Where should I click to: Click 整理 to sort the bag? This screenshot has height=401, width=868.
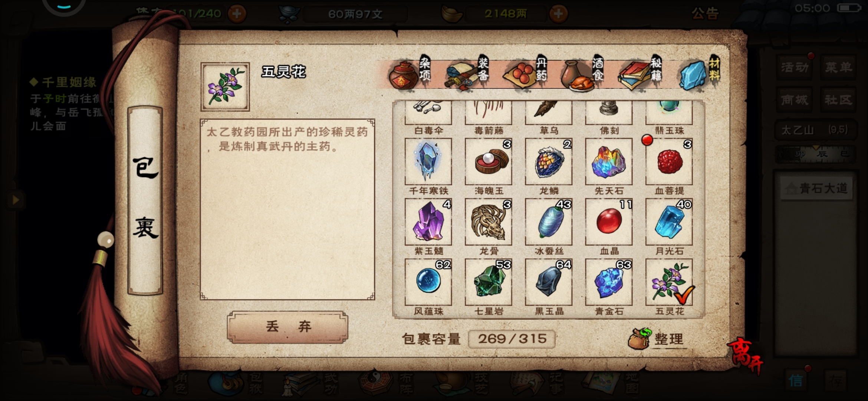[x=657, y=339]
